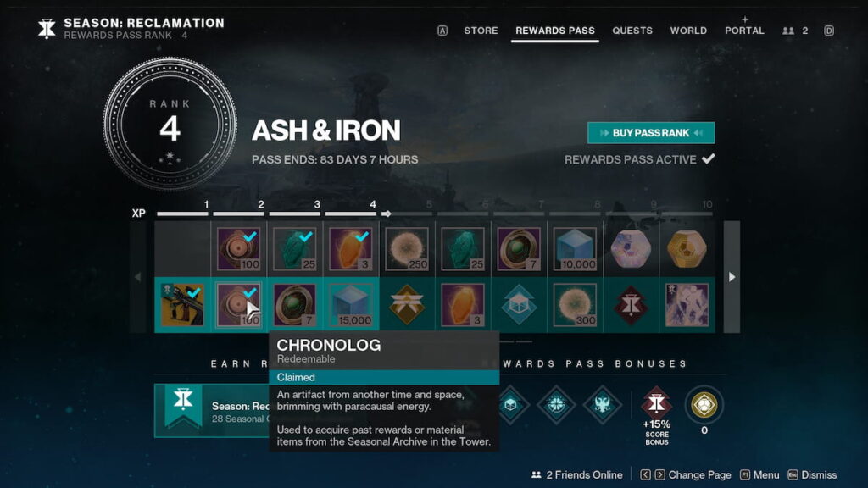Go to previous rewards page arrow
The height and width of the screenshot is (488, 868).
[138, 277]
